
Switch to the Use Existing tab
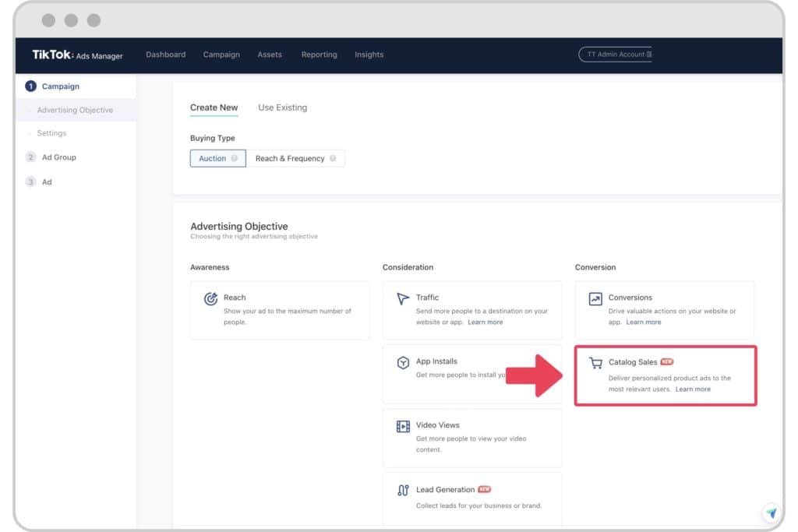point(282,107)
